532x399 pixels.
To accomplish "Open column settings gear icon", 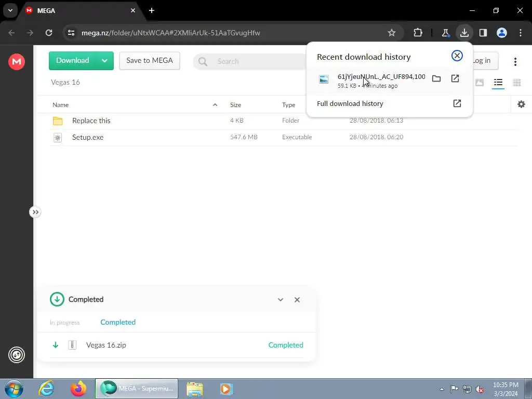I will [x=521, y=104].
